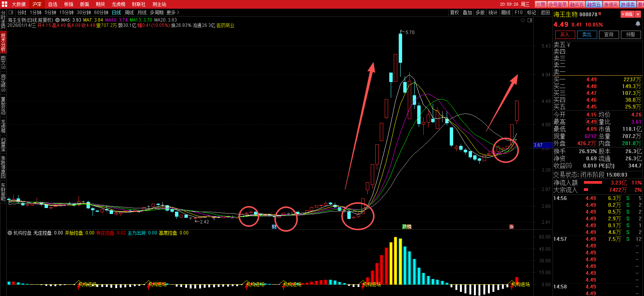Open the dropdown arrow next to +自选
The image size is (644, 296).
point(638,14)
